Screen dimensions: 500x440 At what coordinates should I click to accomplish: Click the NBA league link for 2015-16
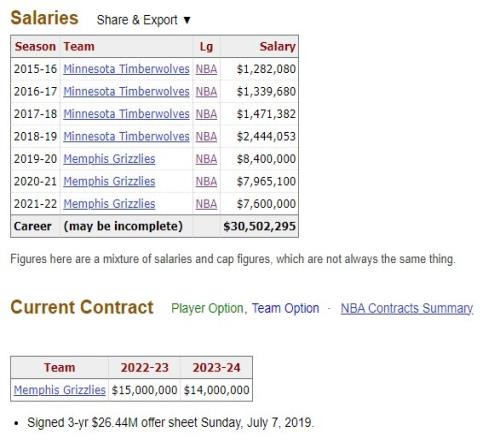(206, 69)
